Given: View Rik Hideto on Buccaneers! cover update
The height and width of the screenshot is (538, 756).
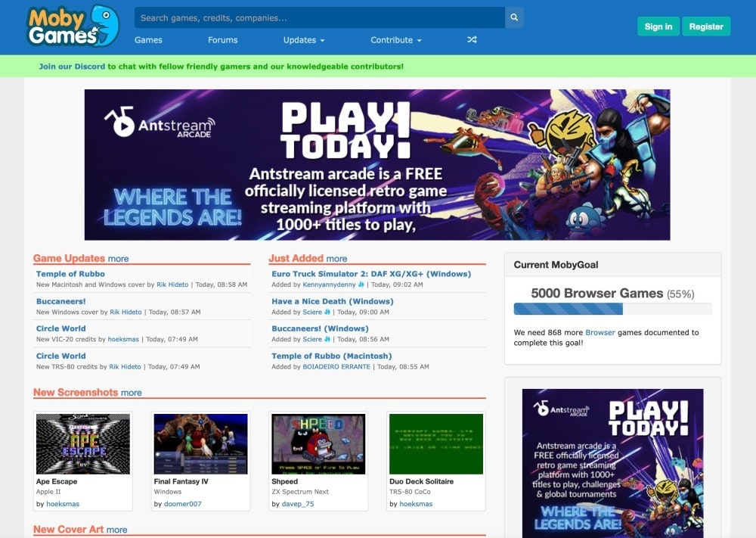Looking at the screenshot, I should [x=125, y=313].
